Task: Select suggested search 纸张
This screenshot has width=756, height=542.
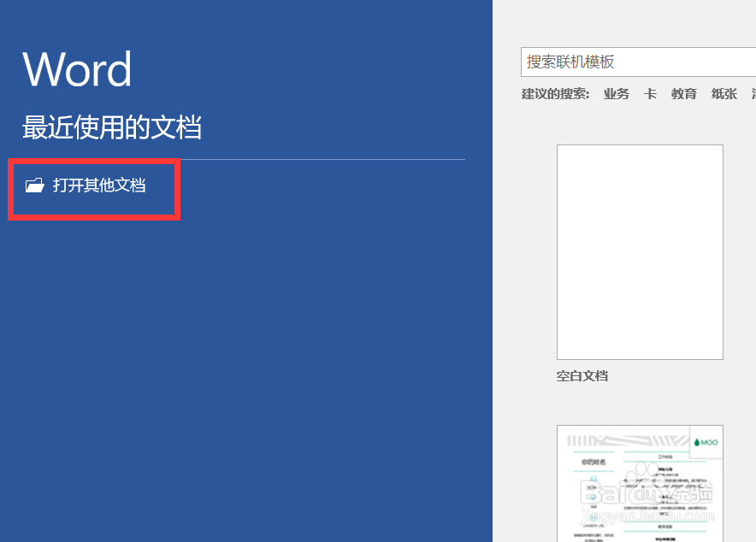Action: tap(724, 94)
